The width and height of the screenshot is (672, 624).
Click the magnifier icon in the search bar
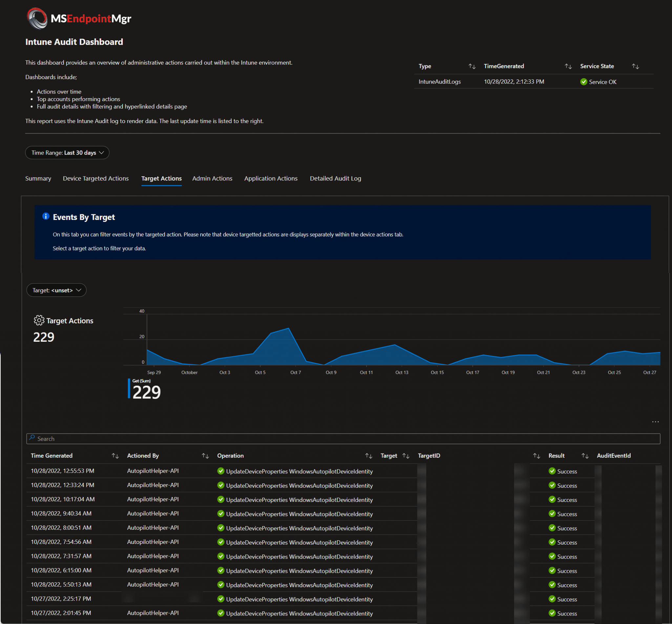[32, 438]
